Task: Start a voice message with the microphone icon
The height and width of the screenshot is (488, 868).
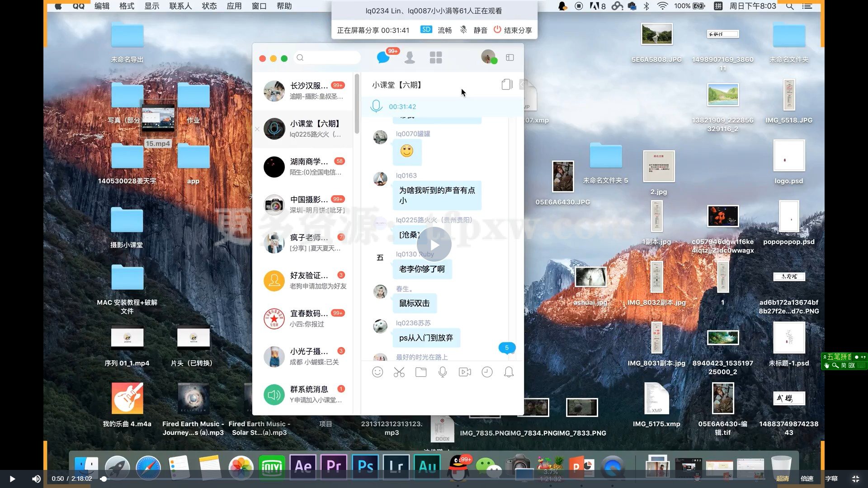Action: (x=443, y=372)
